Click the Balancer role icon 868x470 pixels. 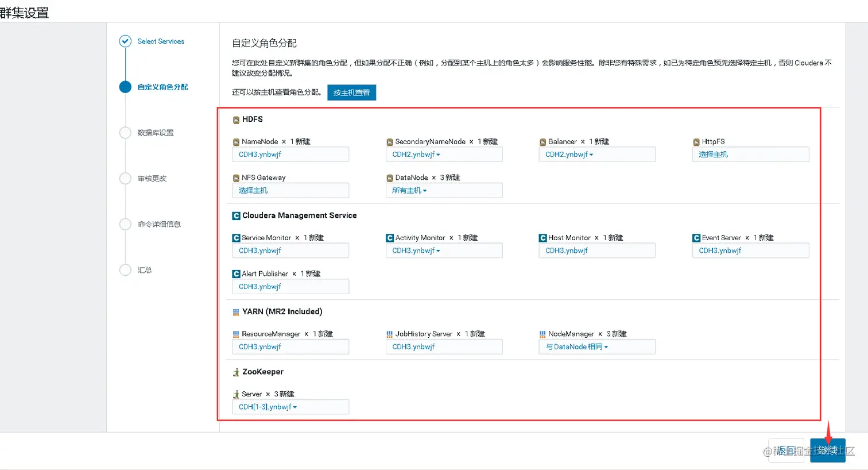542,142
